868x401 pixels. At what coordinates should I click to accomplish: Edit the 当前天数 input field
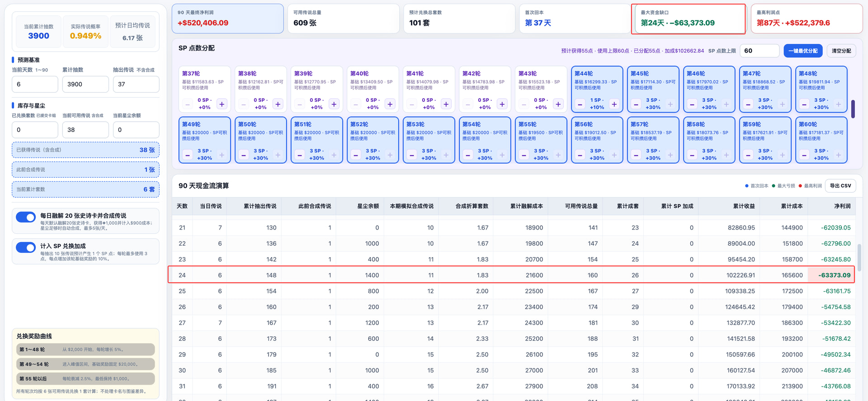pyautogui.click(x=35, y=84)
